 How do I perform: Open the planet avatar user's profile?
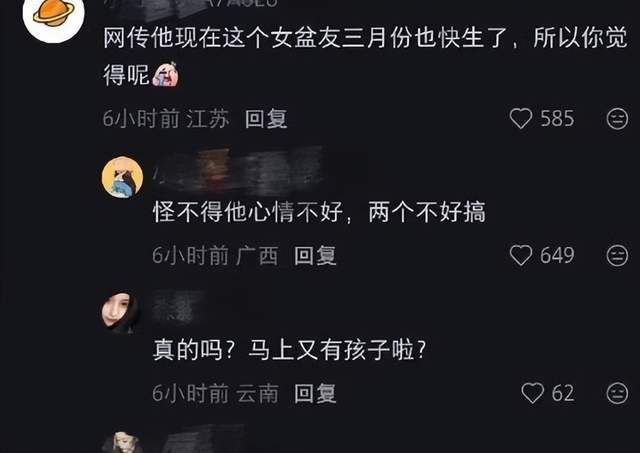53,16
